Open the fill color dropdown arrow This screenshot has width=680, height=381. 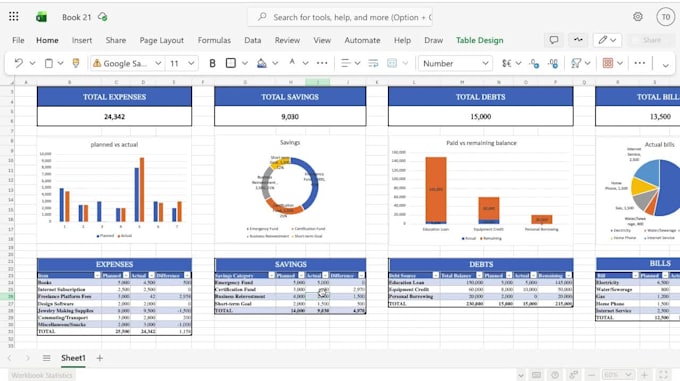pos(275,63)
